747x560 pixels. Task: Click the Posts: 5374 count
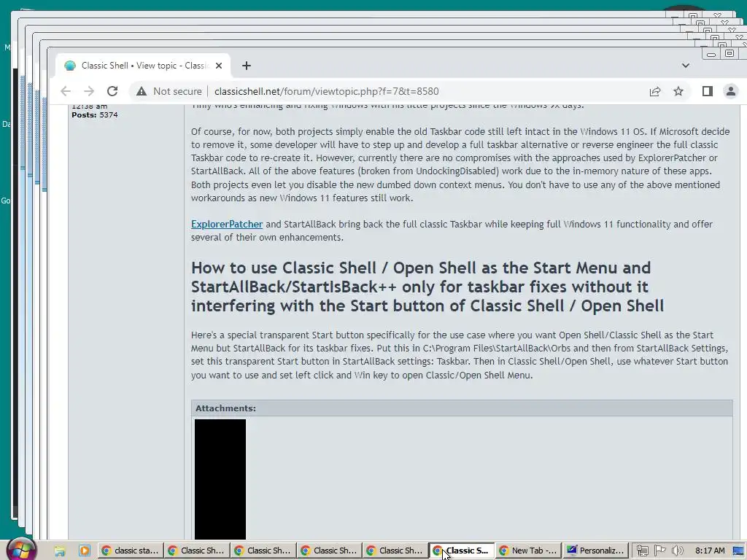click(x=94, y=114)
